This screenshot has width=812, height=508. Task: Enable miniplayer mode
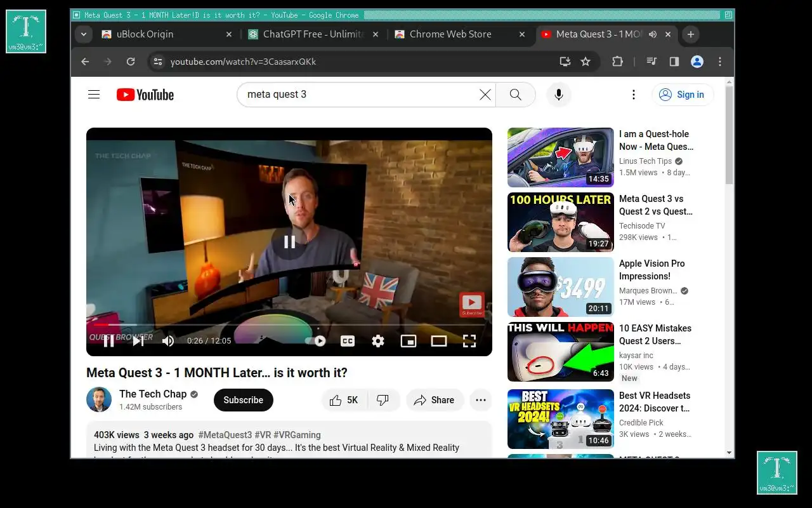(409, 341)
